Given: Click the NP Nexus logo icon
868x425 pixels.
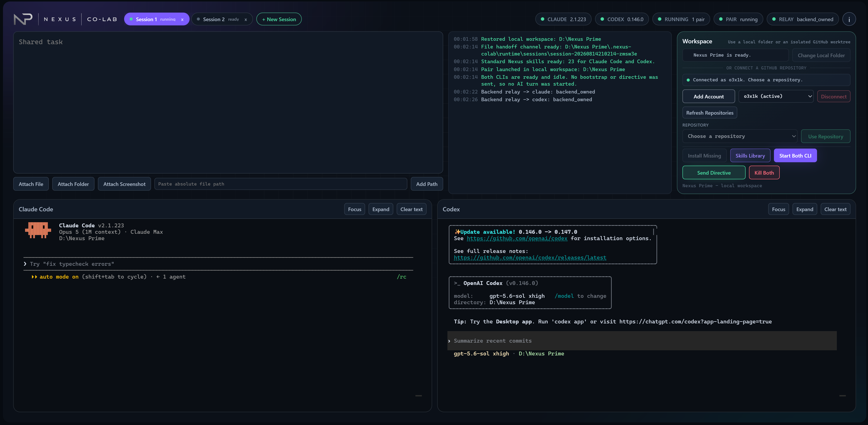Looking at the screenshot, I should click(23, 19).
